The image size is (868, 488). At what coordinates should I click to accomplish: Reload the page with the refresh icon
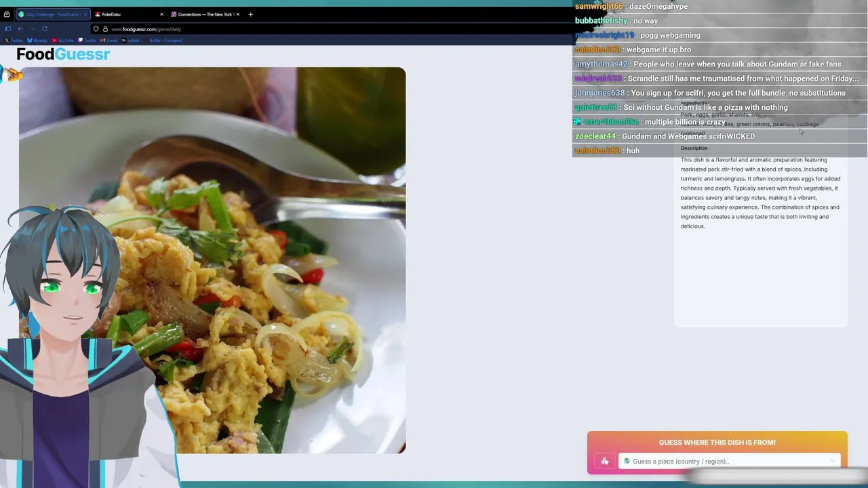45,28
